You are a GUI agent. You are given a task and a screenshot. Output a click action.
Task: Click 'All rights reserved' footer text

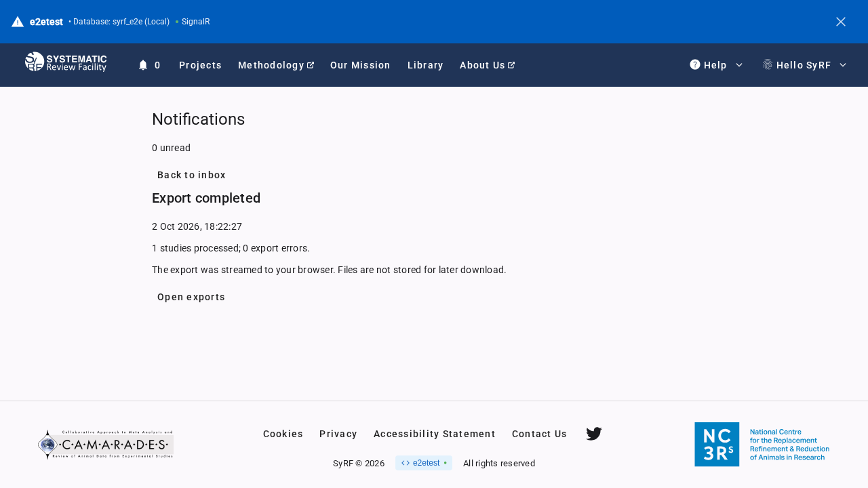[x=499, y=464]
